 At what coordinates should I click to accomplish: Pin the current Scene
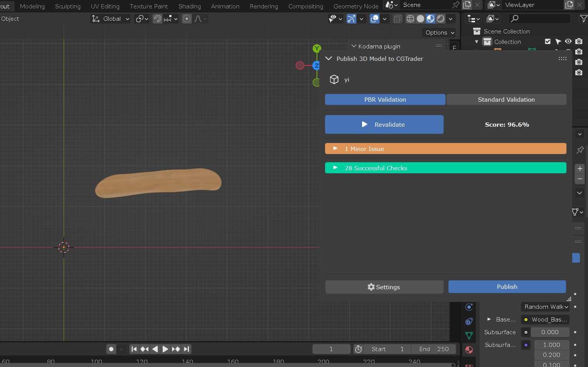(456, 5)
